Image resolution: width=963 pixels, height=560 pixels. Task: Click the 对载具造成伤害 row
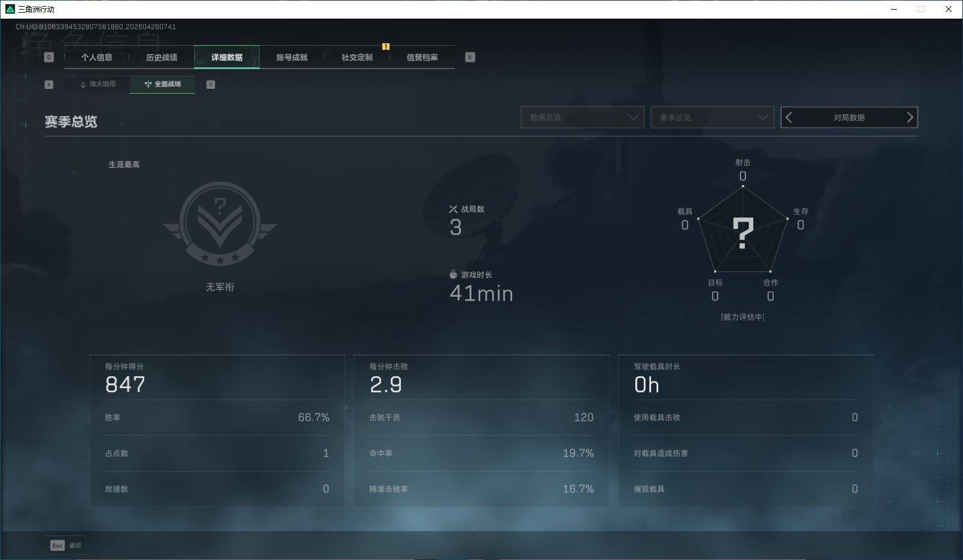[746, 453]
